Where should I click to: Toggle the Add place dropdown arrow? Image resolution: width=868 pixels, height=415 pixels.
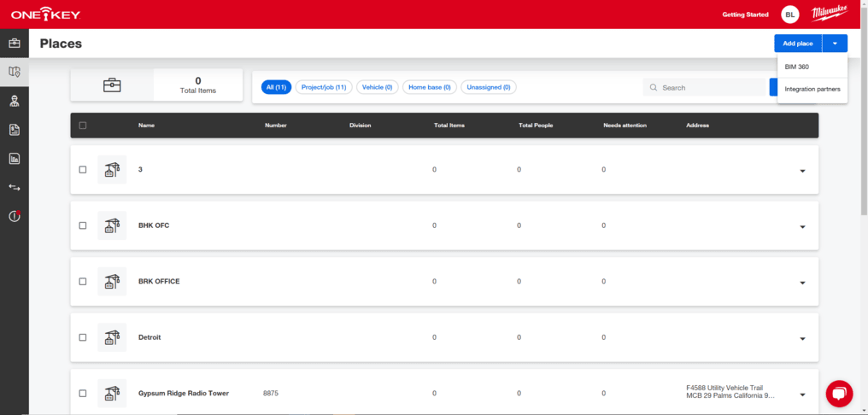point(835,44)
